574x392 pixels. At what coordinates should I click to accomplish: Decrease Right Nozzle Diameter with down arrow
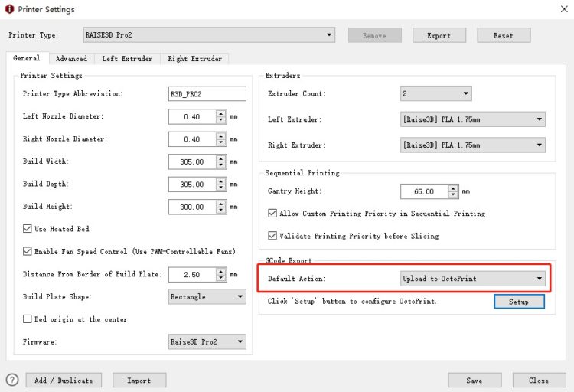pos(221,143)
